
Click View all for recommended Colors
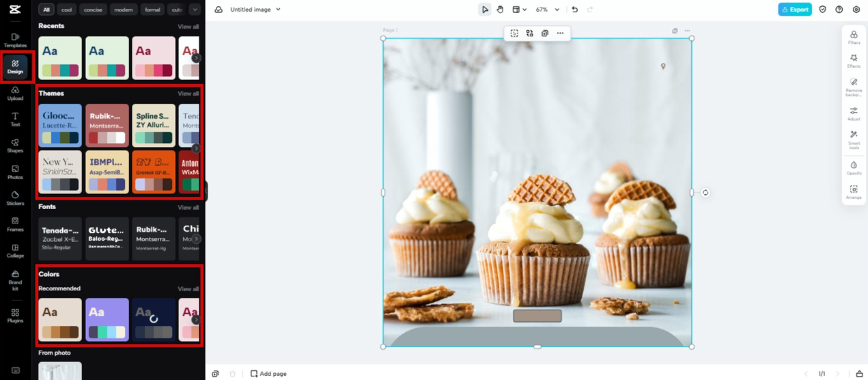188,289
